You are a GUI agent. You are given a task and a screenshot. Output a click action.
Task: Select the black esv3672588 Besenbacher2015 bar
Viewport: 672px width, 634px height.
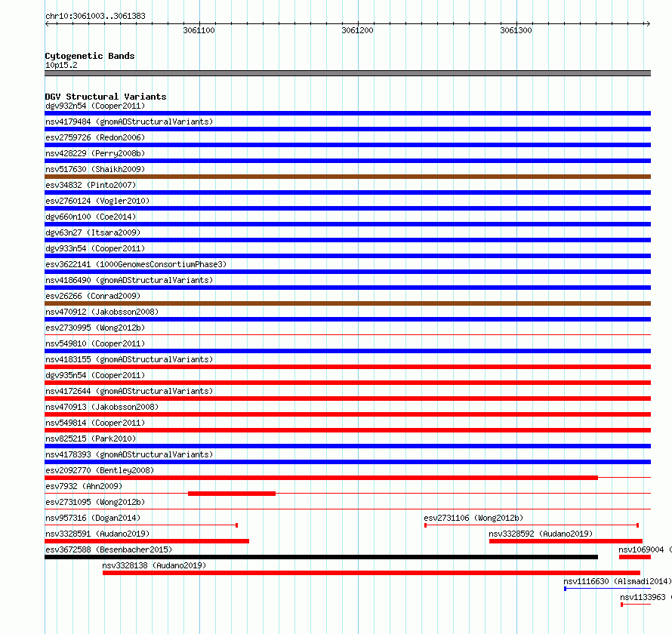(x=321, y=557)
